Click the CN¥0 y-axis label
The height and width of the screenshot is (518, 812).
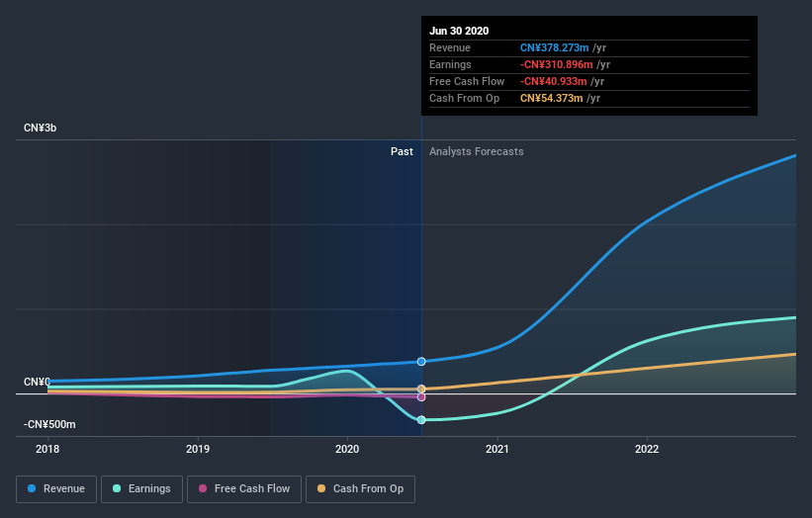[37, 382]
